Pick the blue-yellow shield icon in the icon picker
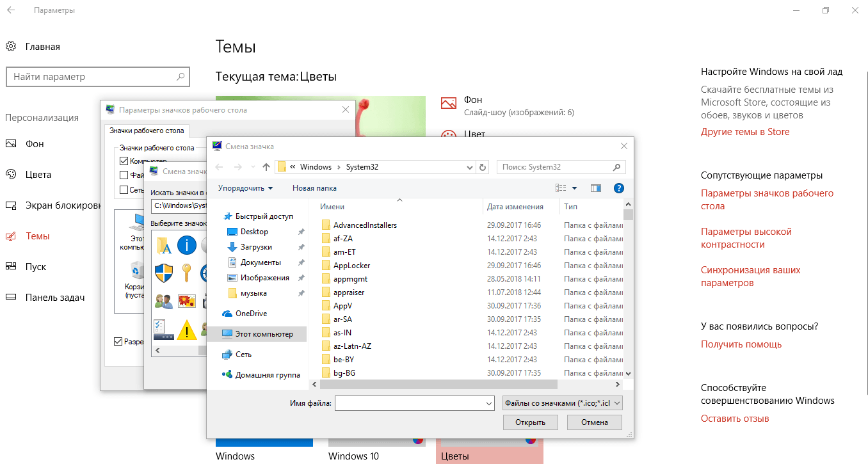Viewport: 868px width, 464px height. click(164, 273)
